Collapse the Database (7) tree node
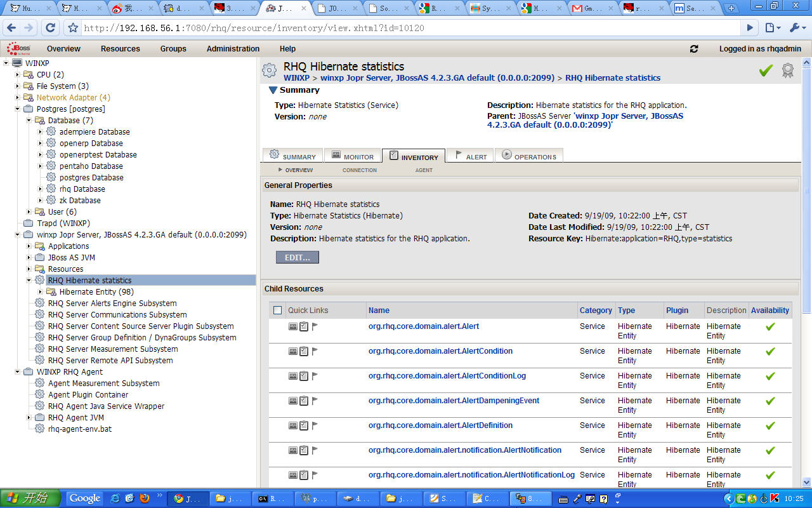812x508 pixels. click(29, 121)
